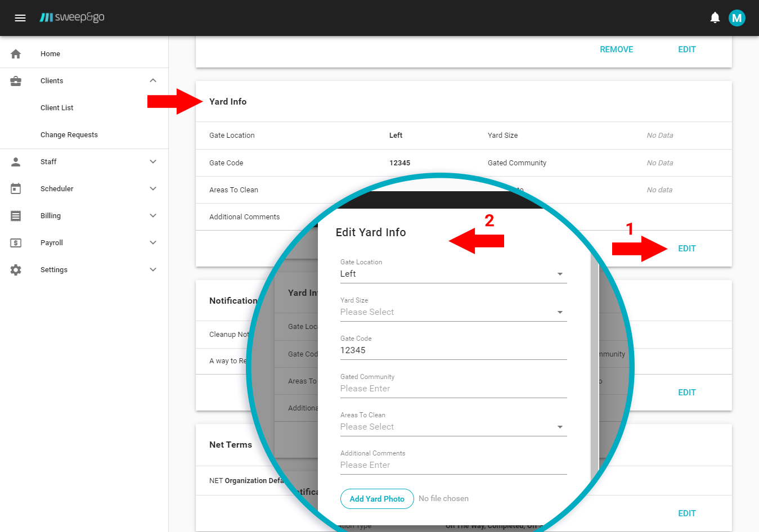This screenshot has height=532, width=759.
Task: Open the hamburger navigation menu
Action: click(20, 18)
